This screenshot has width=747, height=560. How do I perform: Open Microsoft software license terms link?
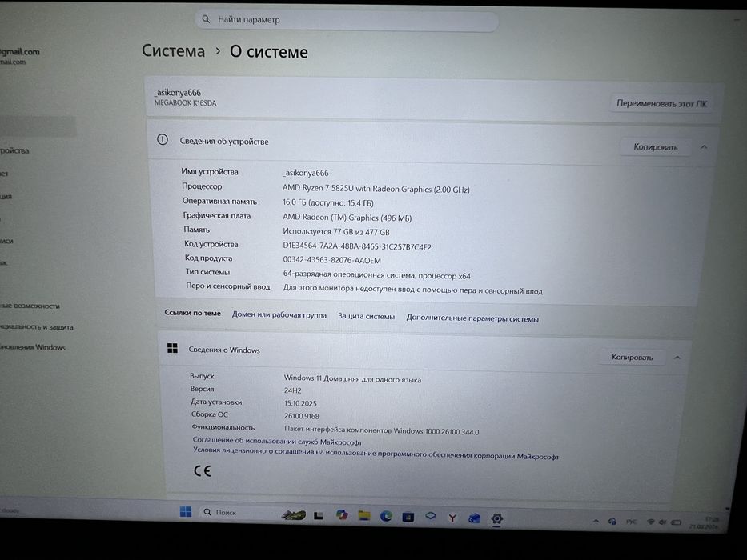point(376,453)
